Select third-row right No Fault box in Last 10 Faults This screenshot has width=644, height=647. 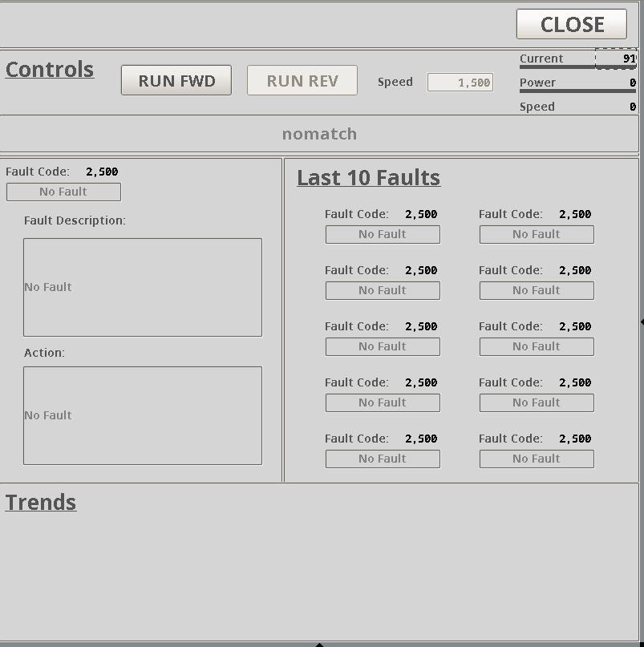tap(537, 346)
